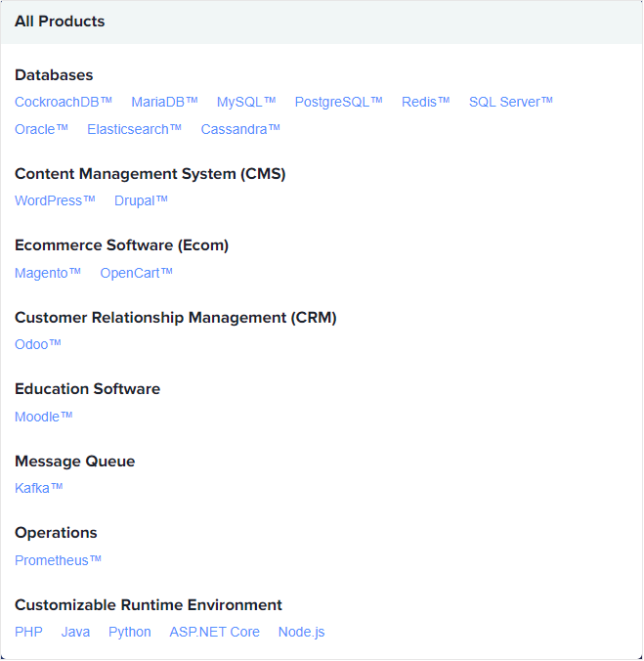The width and height of the screenshot is (644, 661).
Task: Choose the Redis™ database link
Action: click(x=425, y=102)
